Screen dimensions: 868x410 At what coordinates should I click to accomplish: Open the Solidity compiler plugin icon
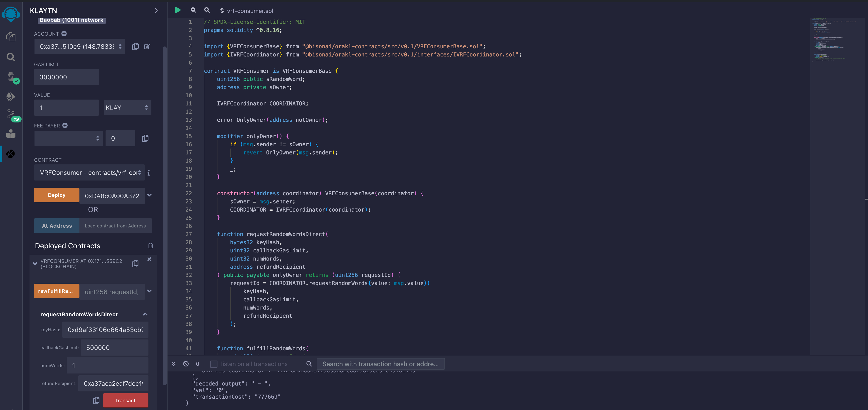tap(11, 77)
